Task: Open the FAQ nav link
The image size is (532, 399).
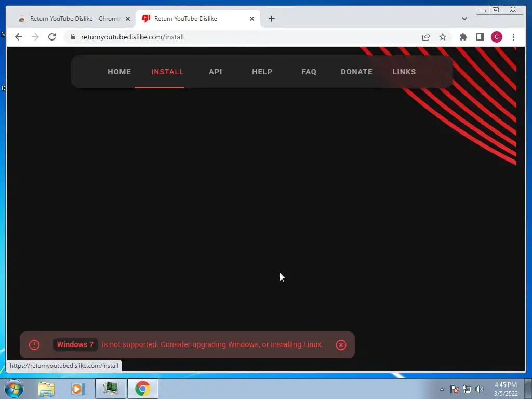Action: pyautogui.click(x=309, y=72)
